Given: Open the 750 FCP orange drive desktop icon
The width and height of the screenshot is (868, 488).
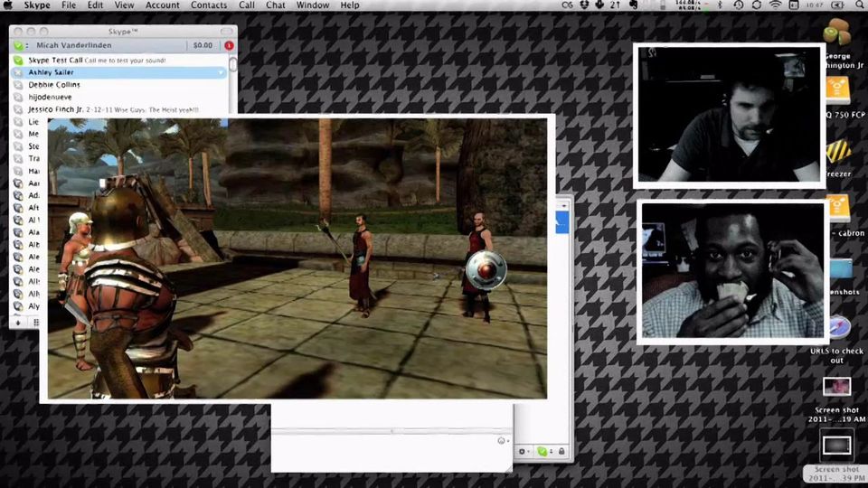Looking at the screenshot, I should point(838,91).
